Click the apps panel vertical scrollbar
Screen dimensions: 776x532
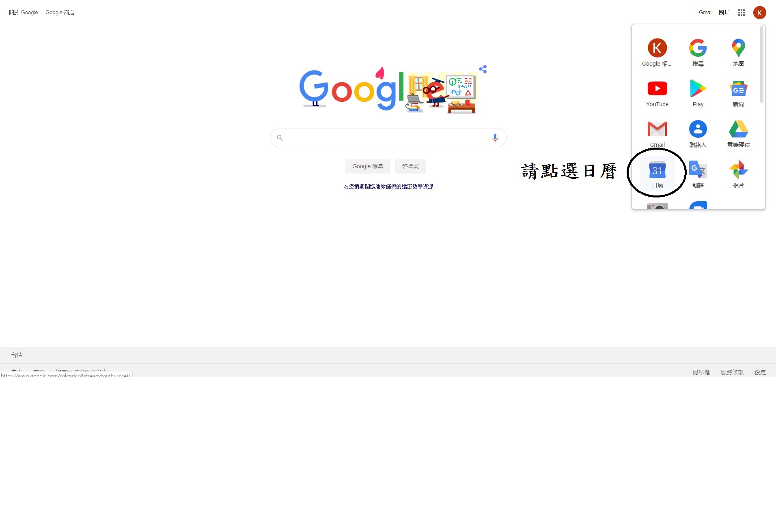[x=761, y=65]
